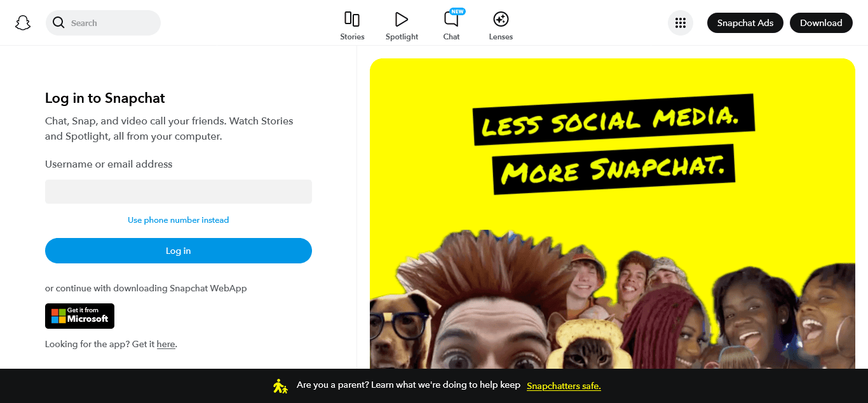The width and height of the screenshot is (868, 403).
Task: Click the blue Log in button
Action: (179, 251)
